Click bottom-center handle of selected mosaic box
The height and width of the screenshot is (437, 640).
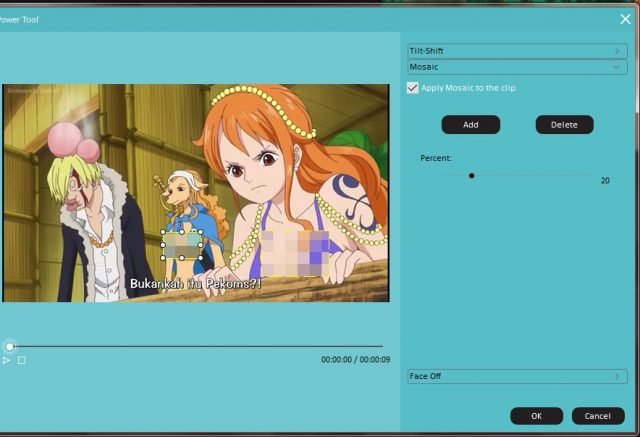point(182,258)
